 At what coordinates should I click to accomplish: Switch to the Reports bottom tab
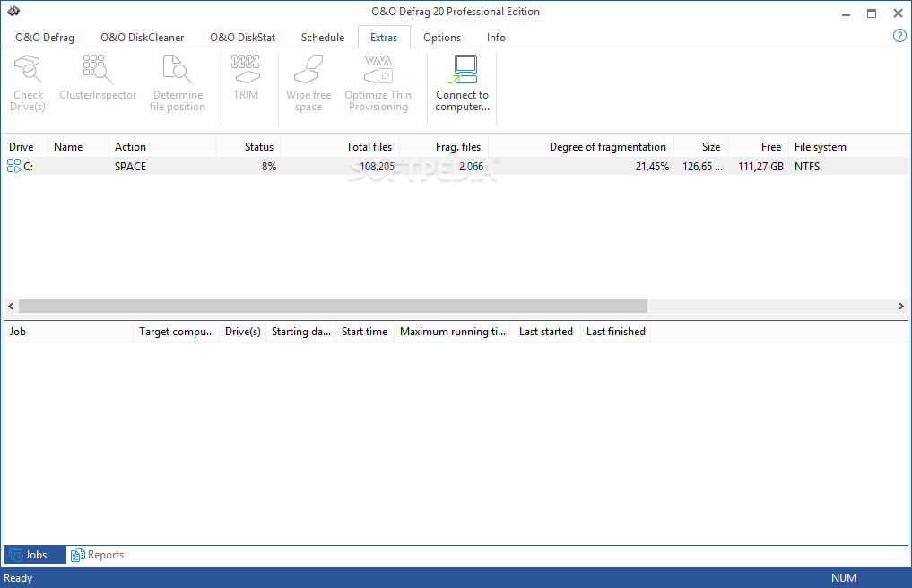97,555
